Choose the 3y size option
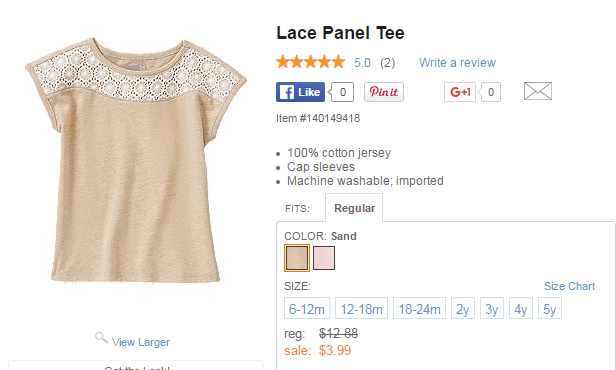This screenshot has height=370, width=616. click(x=492, y=308)
